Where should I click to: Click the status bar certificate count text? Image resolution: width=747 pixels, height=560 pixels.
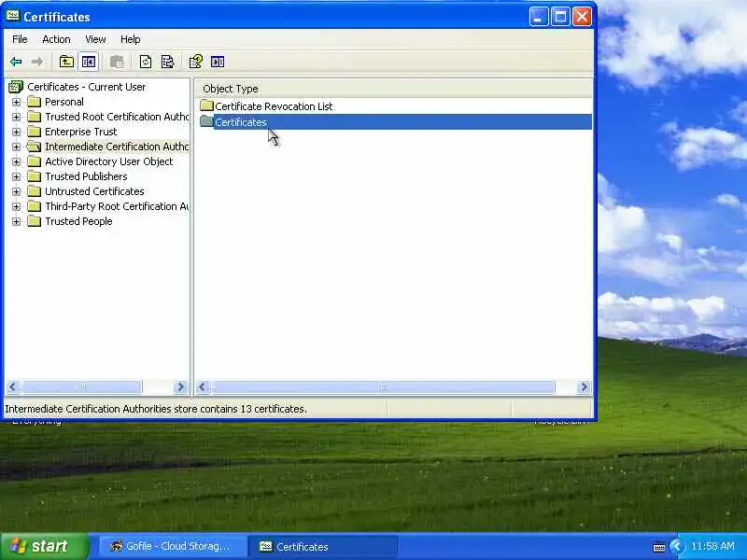click(x=156, y=409)
